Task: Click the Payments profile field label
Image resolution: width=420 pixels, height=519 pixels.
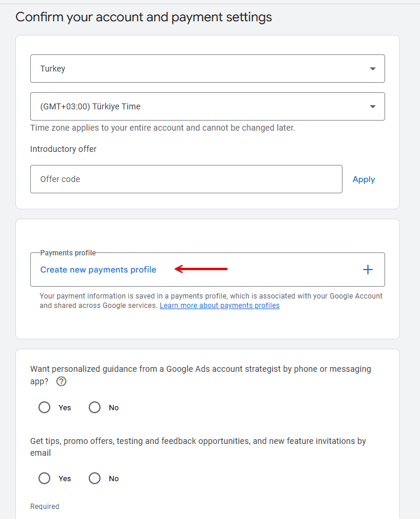Action: coord(67,253)
